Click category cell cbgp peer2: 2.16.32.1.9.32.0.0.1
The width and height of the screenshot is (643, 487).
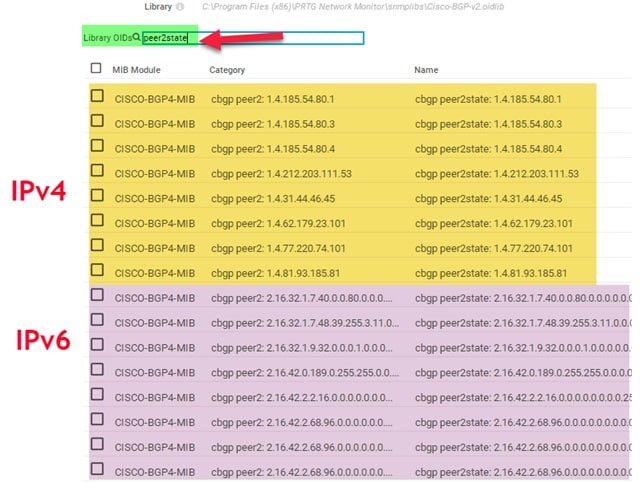click(x=301, y=348)
